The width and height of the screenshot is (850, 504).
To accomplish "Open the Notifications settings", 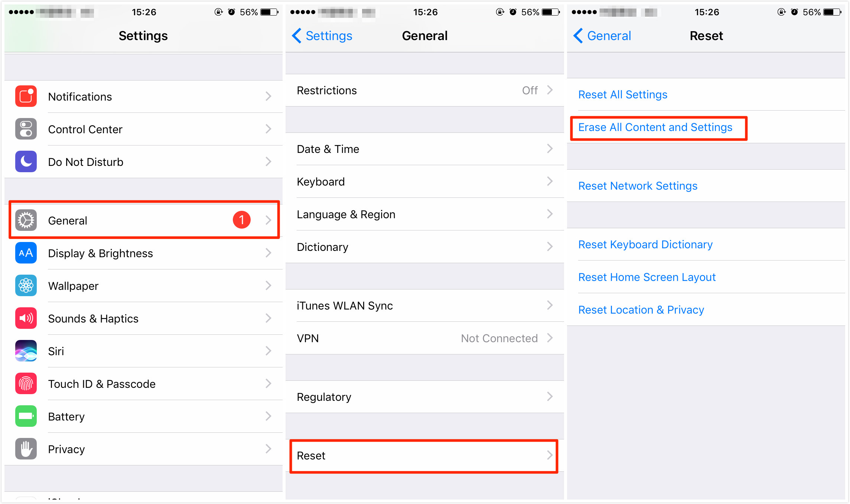I will click(x=141, y=96).
